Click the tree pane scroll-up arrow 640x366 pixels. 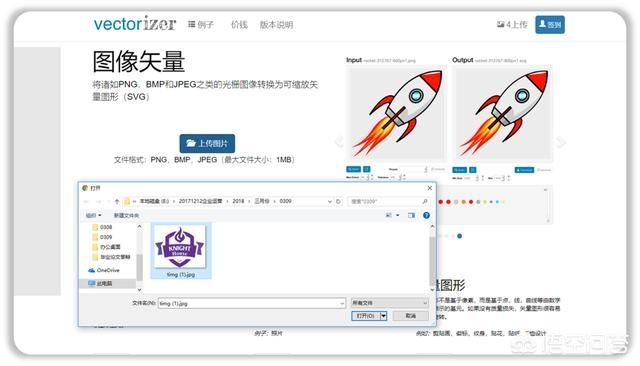139,226
